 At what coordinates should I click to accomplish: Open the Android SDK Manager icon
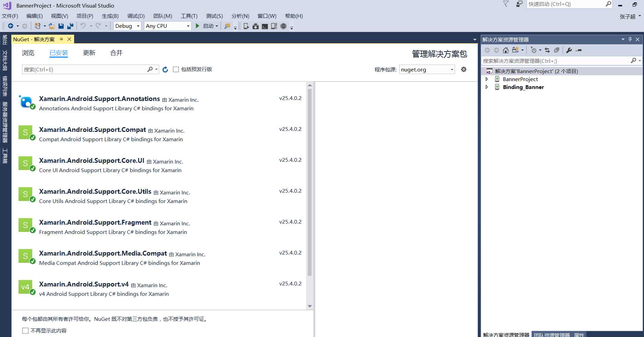[x=256, y=26]
